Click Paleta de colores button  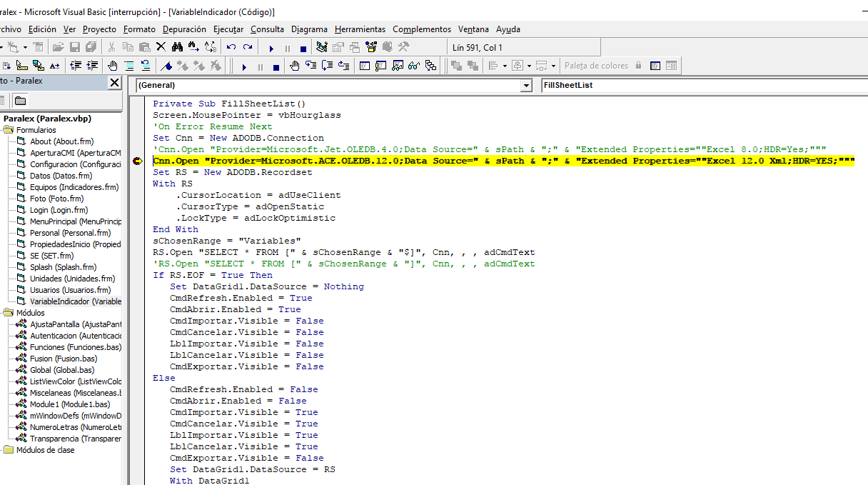click(596, 66)
